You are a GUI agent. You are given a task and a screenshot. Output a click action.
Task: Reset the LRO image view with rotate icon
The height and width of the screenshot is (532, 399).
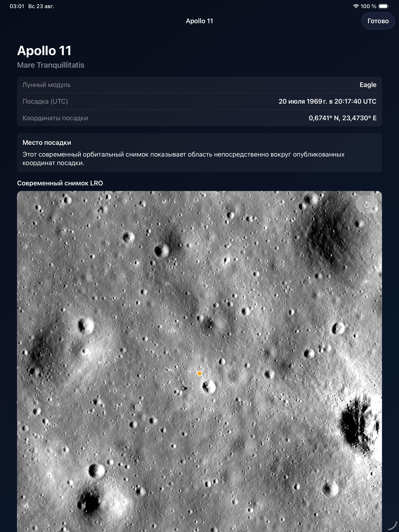367,205
